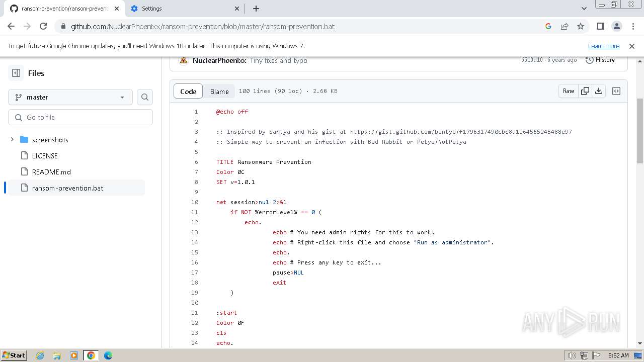Open the Chrome profile avatar
This screenshot has height=362, width=644.
point(617,26)
